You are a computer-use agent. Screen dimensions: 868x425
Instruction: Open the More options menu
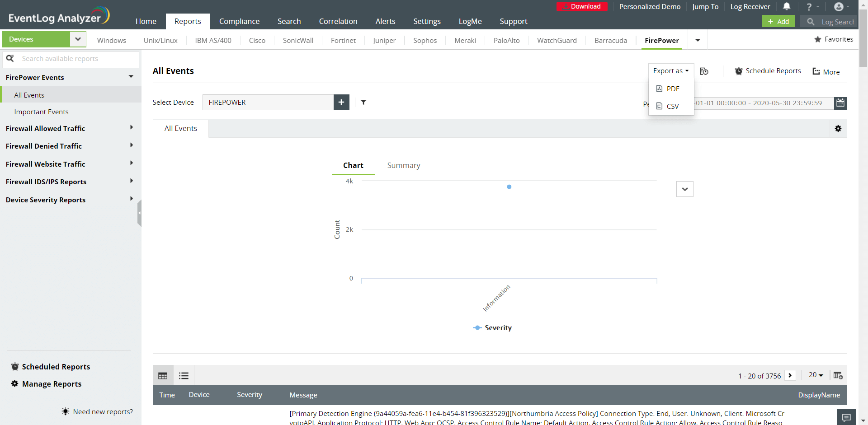point(826,71)
